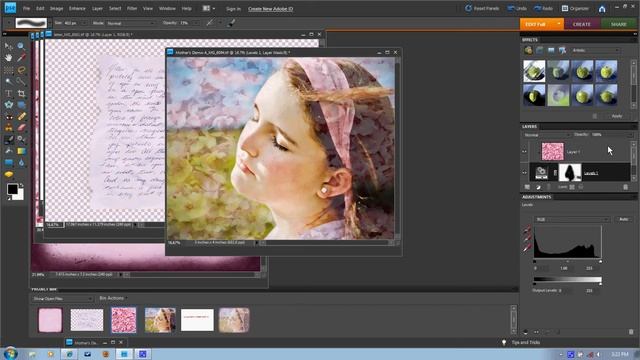This screenshot has width=640, height=360.
Task: Click the Auto button in Levels
Action: (624, 220)
